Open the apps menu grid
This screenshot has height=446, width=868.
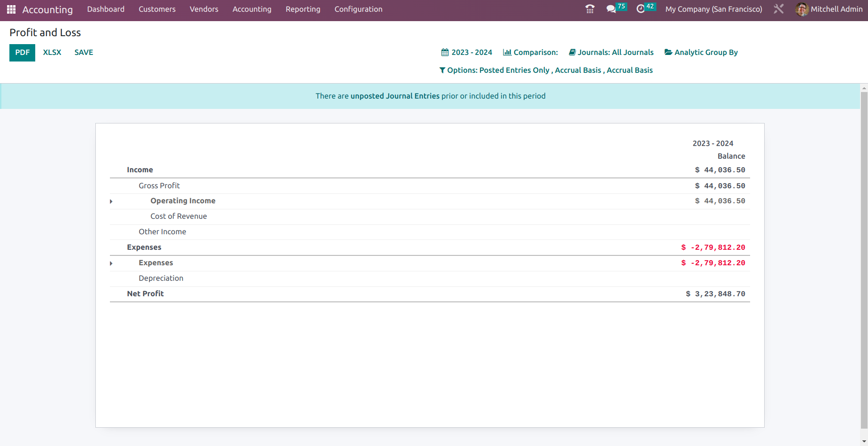[x=10, y=9]
